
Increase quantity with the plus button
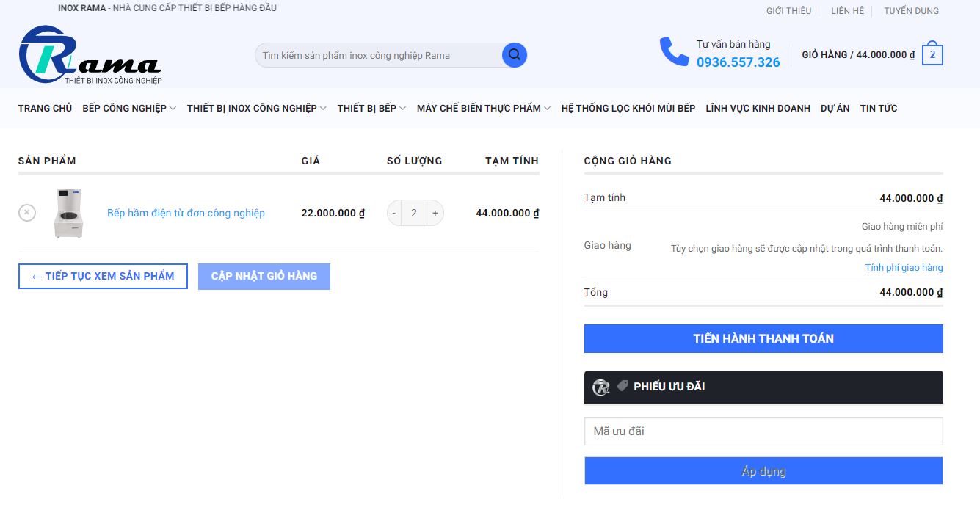pyautogui.click(x=435, y=213)
